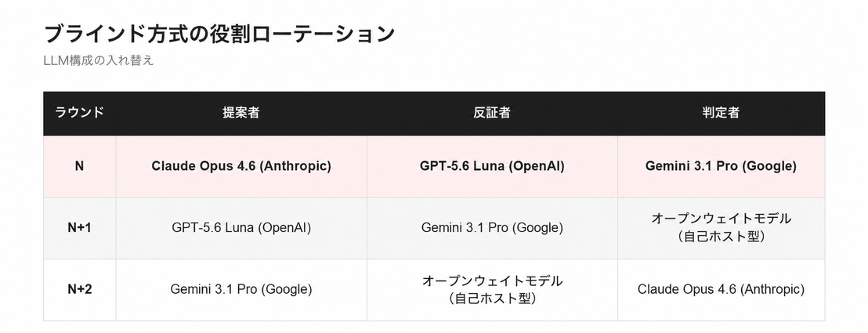Click Gemini 3.1 Pro refuter in N+1
Image resolution: width=868 pixels, height=333 pixels.
[x=492, y=228]
